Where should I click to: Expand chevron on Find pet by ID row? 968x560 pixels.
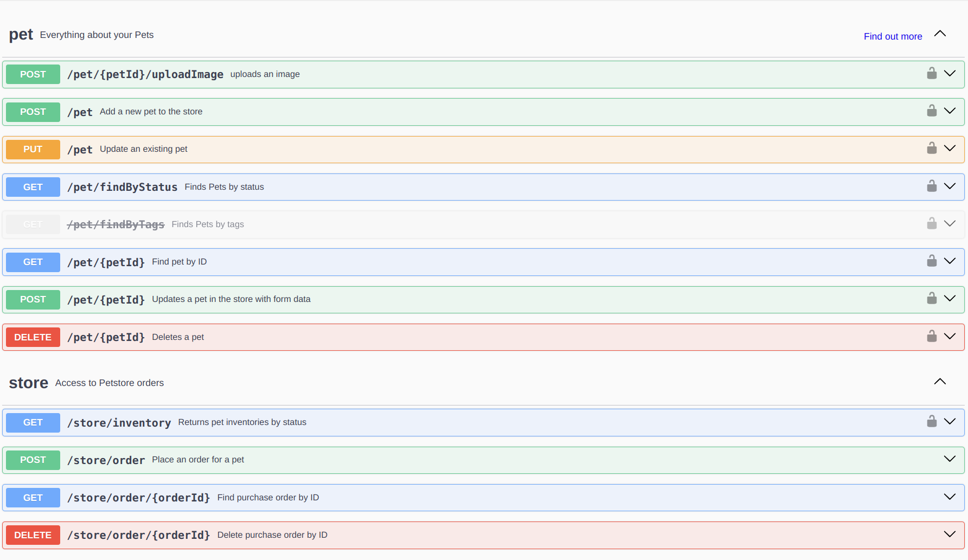click(x=950, y=261)
